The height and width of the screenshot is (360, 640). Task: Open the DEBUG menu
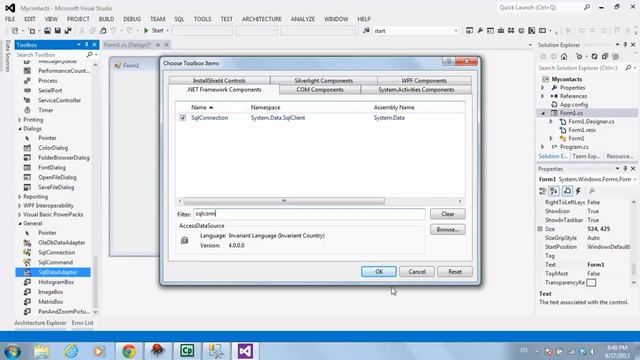(132, 19)
